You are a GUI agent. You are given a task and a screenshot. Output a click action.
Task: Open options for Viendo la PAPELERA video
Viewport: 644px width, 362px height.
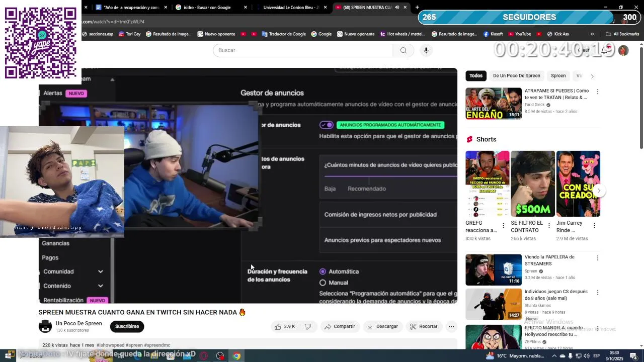coord(597,258)
